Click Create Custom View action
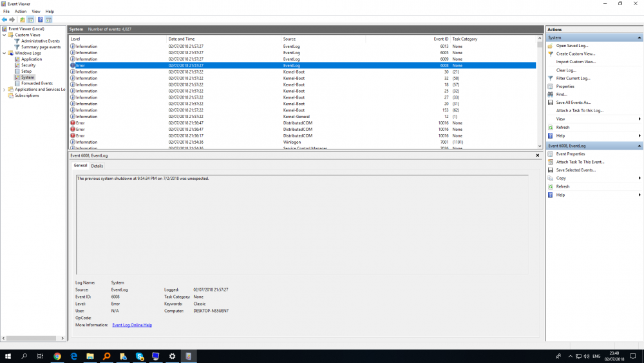The width and height of the screenshot is (644, 363). 575,54
